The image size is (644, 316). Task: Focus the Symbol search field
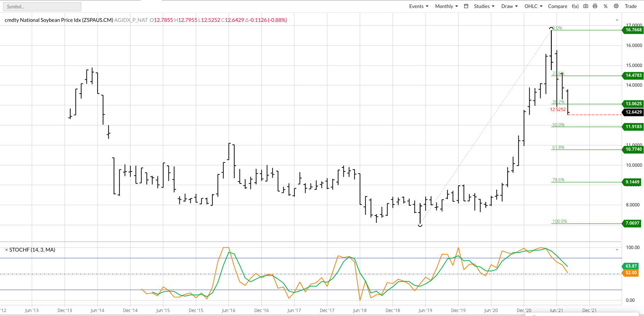pos(42,7)
